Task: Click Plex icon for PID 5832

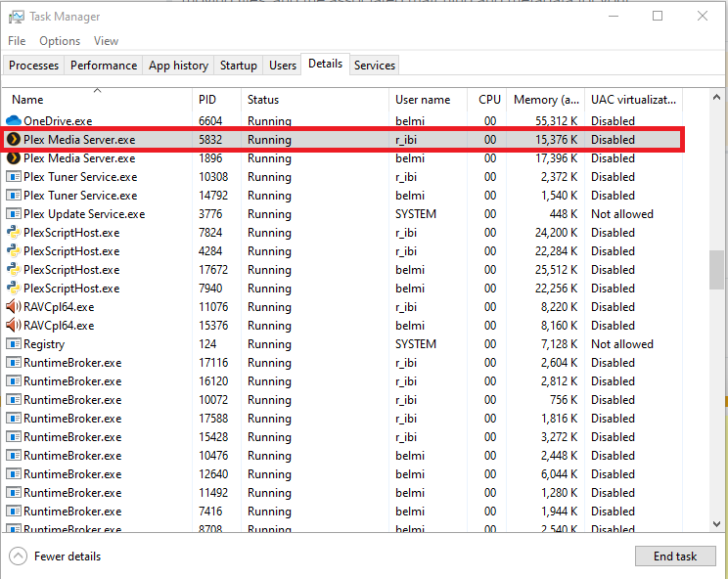Action: point(14,139)
